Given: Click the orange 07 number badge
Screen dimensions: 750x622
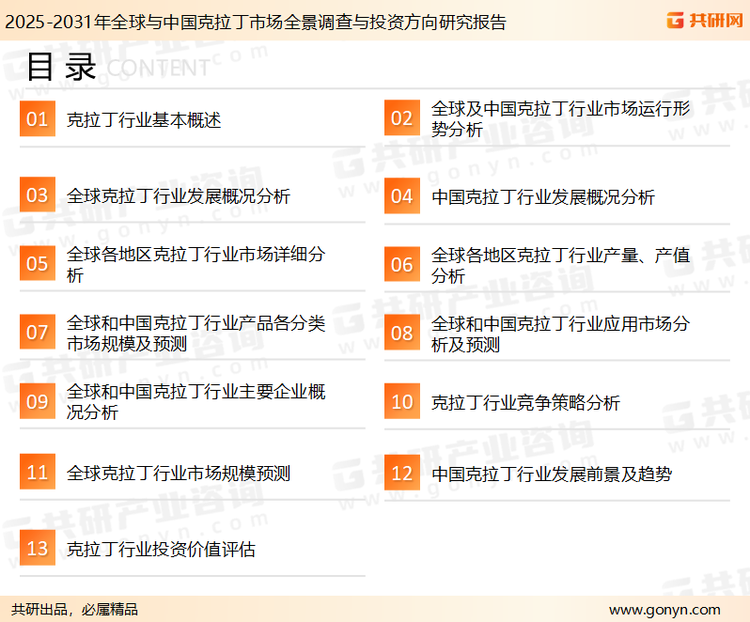Looking at the screenshot, I should point(37,332).
